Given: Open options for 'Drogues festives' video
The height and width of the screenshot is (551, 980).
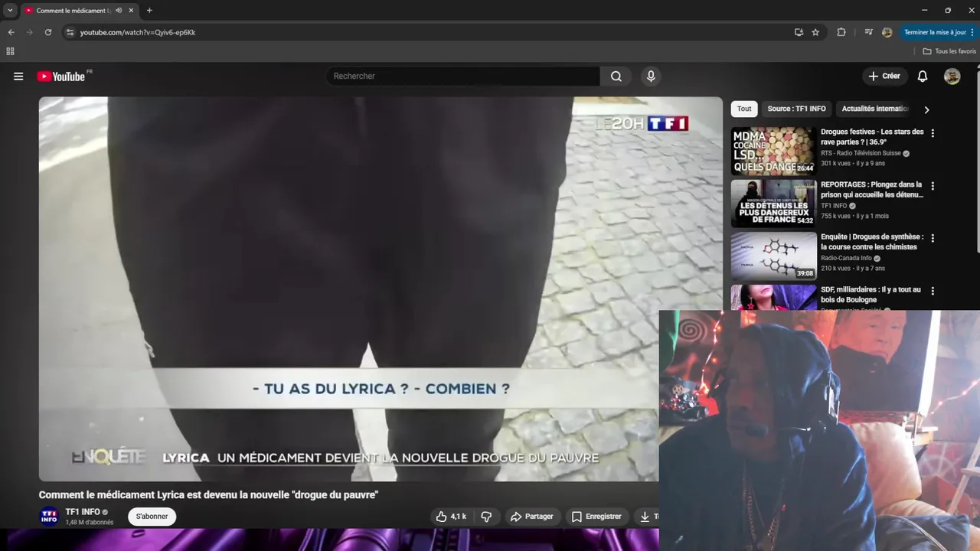Looking at the screenshot, I should 933,133.
